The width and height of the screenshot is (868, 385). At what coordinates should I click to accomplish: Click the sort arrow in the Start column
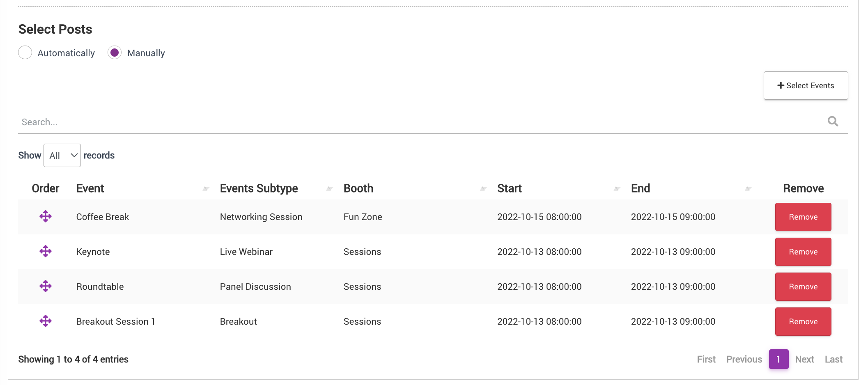click(x=616, y=189)
